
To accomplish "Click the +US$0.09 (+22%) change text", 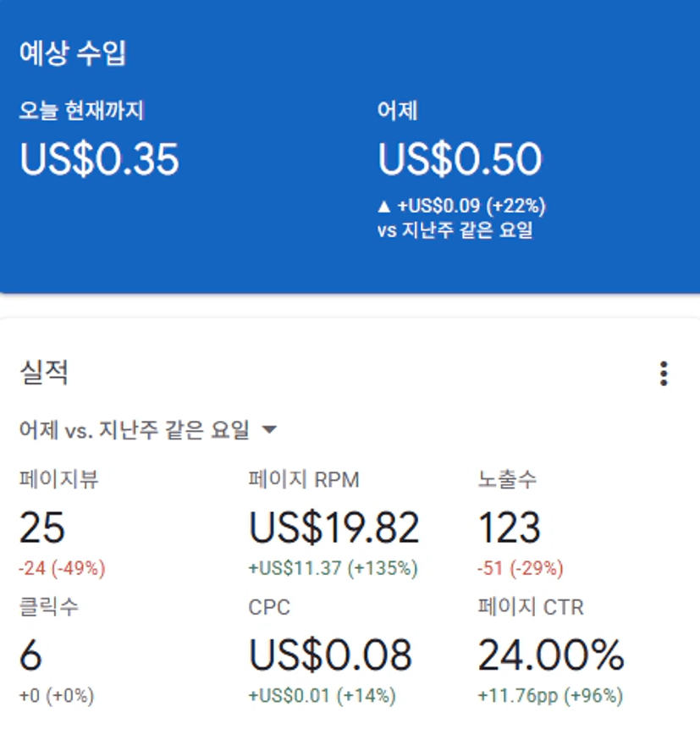I will click(x=471, y=206).
